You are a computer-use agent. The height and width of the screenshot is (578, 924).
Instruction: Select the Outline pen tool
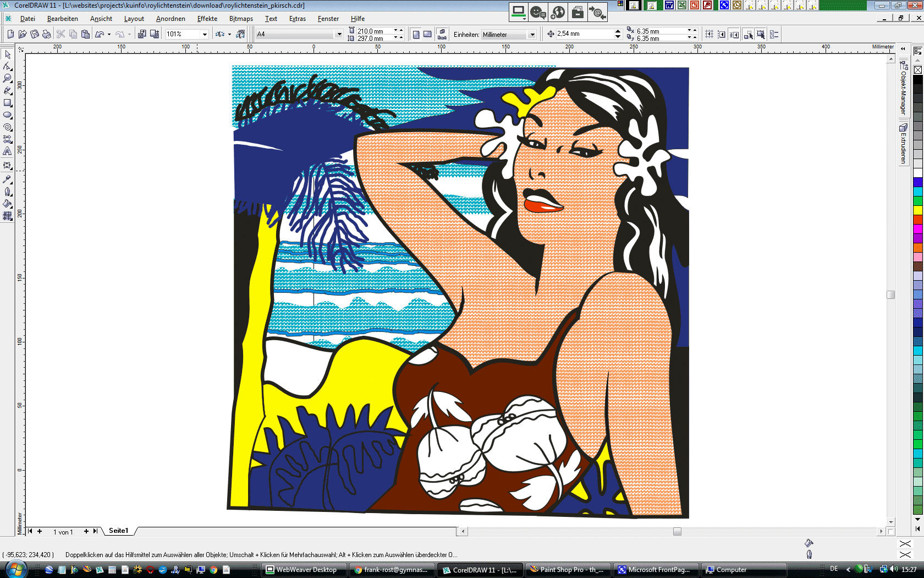pyautogui.click(x=8, y=192)
